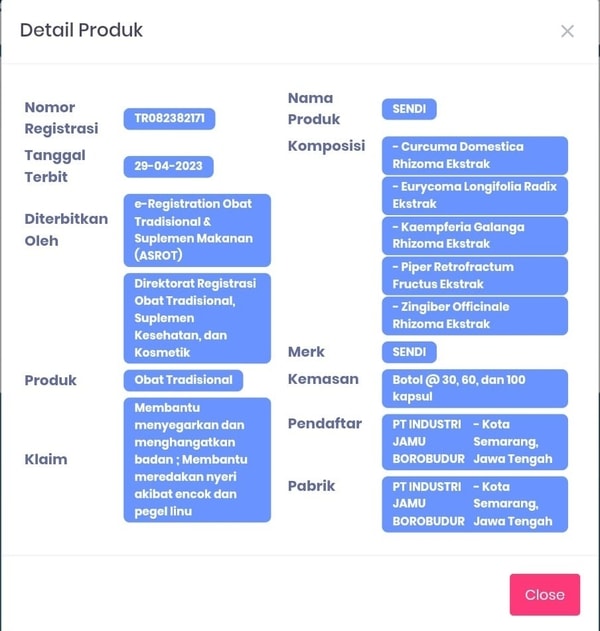600x631 pixels.
Task: Select the Zingiber Officinale Rhizoma Ekstrak badge
Action: click(x=474, y=316)
